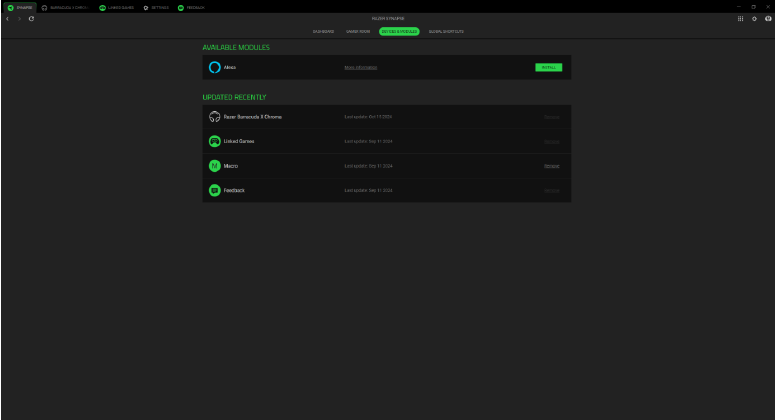Click Barracuda's Last update Oct date text
This screenshot has width=775, height=420.
(x=368, y=117)
